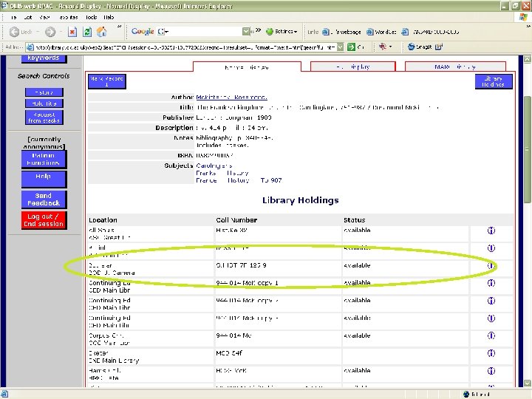This screenshot has height=399, width=532.
Task: Open the Carolingians subject link
Action: (214, 166)
